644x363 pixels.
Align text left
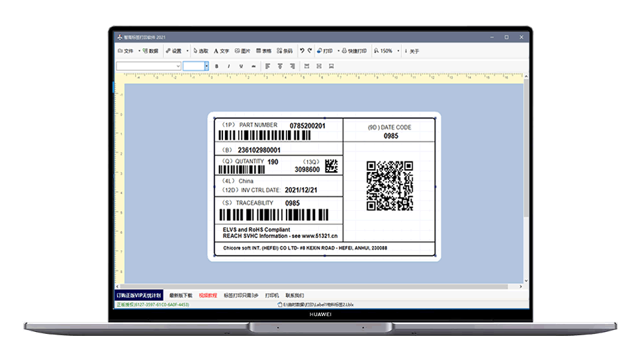[x=267, y=66]
